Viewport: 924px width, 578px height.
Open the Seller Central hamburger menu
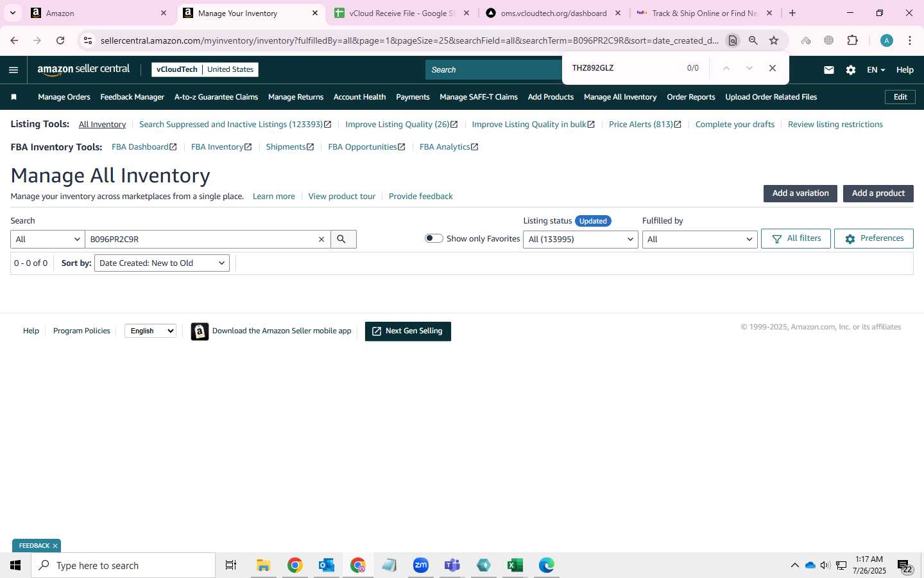[13, 70]
